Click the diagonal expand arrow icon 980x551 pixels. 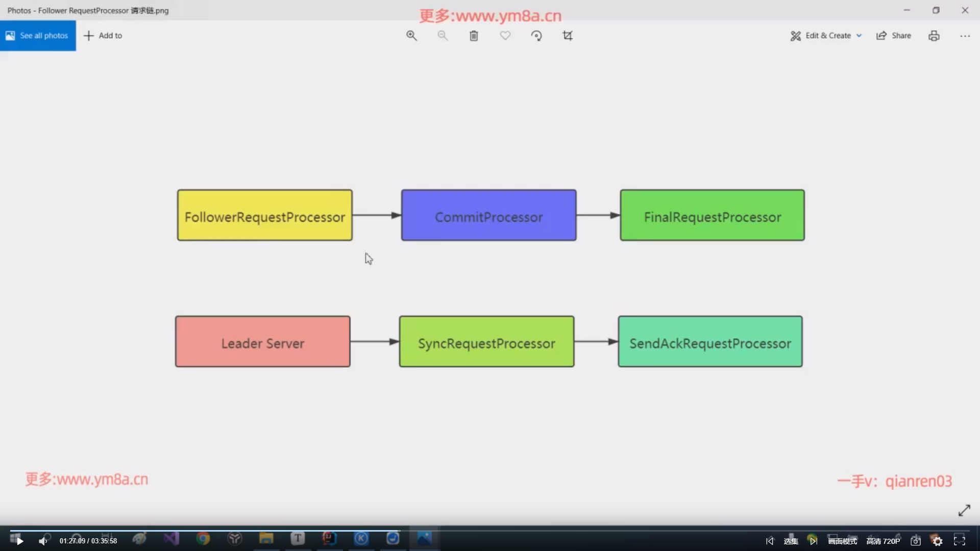click(964, 510)
